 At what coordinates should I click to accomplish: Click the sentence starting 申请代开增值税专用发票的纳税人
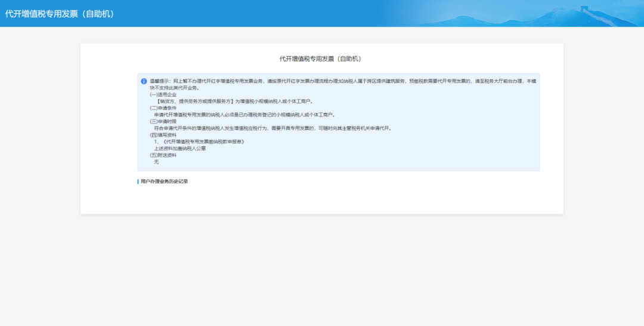pos(244,115)
